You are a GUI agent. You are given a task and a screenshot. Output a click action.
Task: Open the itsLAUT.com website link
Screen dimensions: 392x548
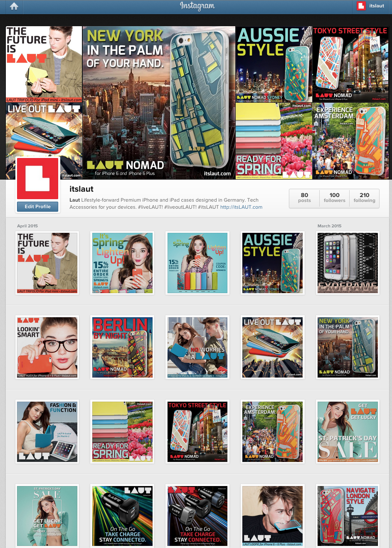click(x=241, y=207)
